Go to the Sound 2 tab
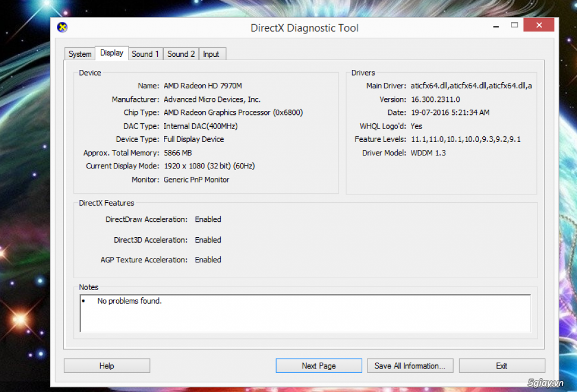The image size is (577, 392). click(181, 54)
